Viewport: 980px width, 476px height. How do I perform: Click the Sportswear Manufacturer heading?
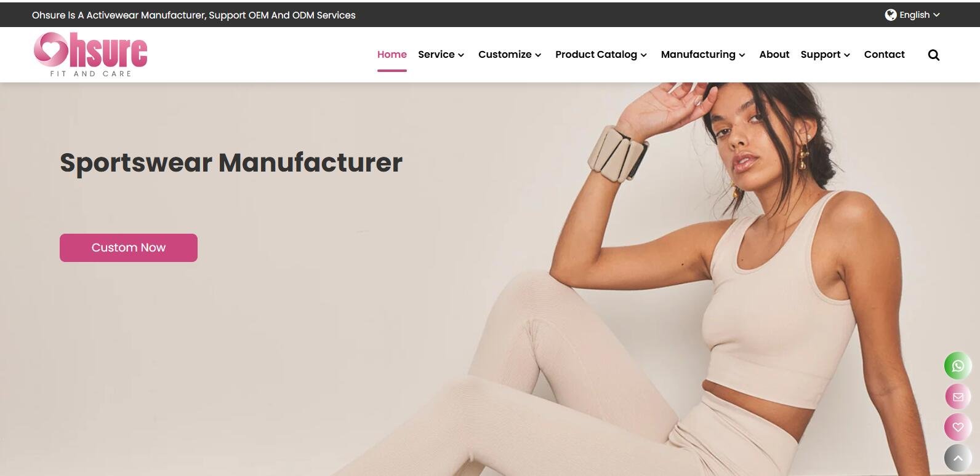pos(231,163)
